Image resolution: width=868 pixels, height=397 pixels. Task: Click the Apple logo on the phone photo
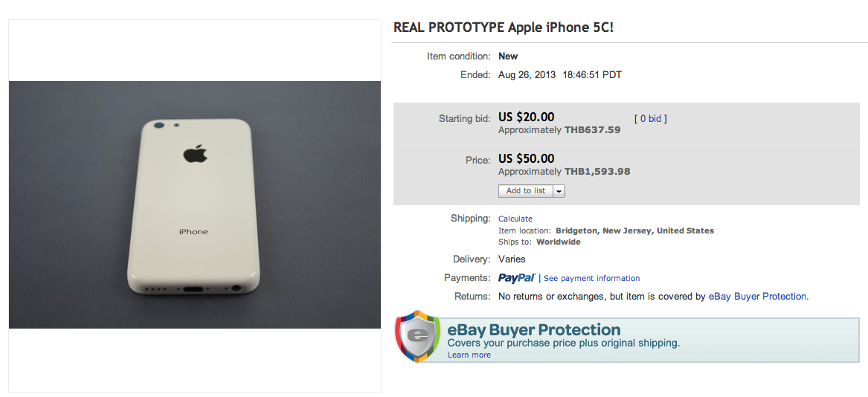pos(195,152)
